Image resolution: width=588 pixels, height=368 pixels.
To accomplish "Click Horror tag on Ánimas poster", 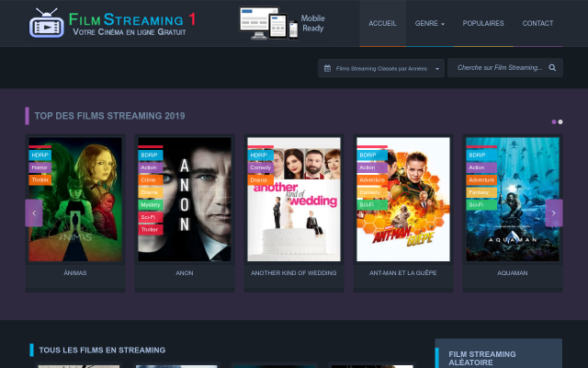I will 40,167.
